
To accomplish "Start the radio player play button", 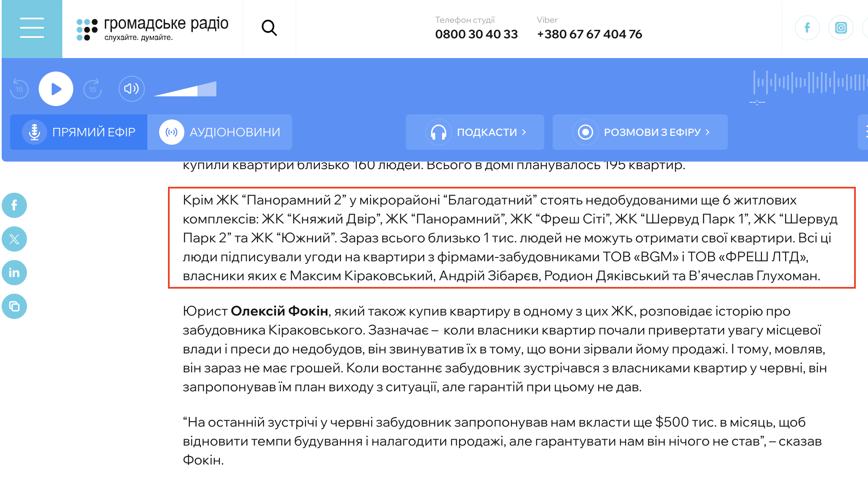I will point(56,89).
